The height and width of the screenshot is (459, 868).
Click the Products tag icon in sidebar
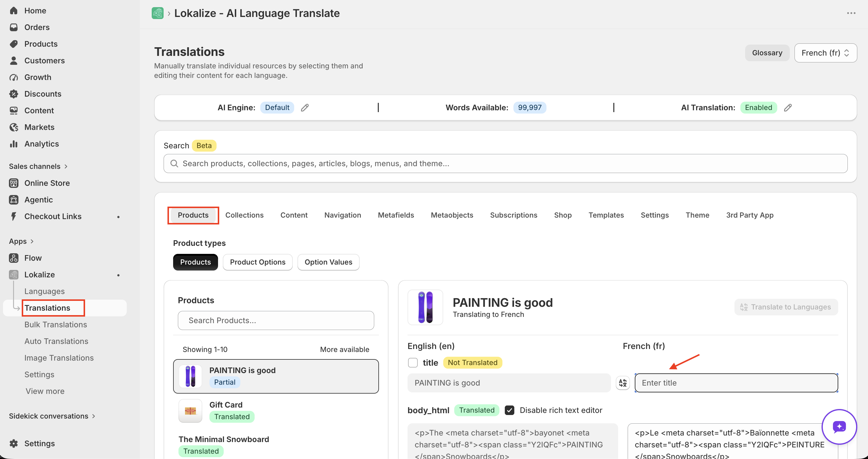point(14,44)
